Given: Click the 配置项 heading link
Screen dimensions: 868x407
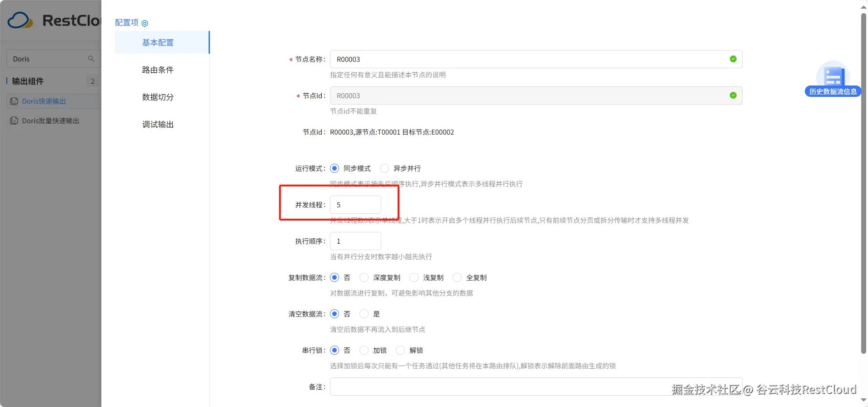Looking at the screenshot, I should (x=127, y=23).
